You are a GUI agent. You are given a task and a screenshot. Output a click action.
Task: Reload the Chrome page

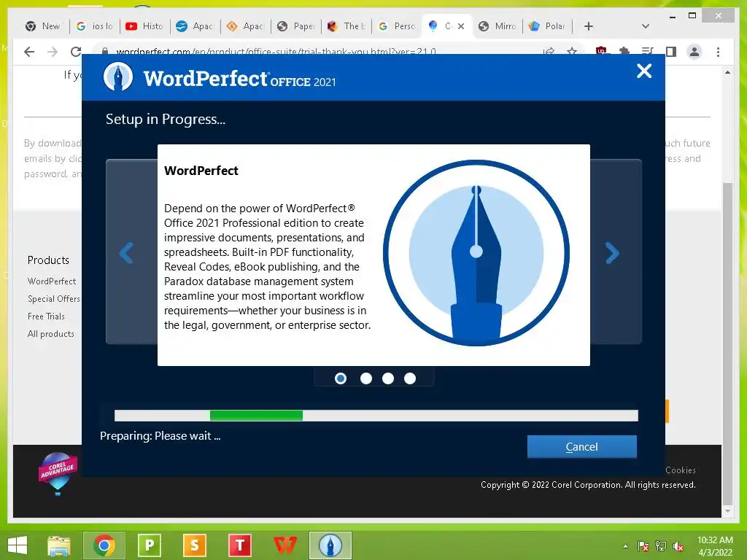(76, 52)
